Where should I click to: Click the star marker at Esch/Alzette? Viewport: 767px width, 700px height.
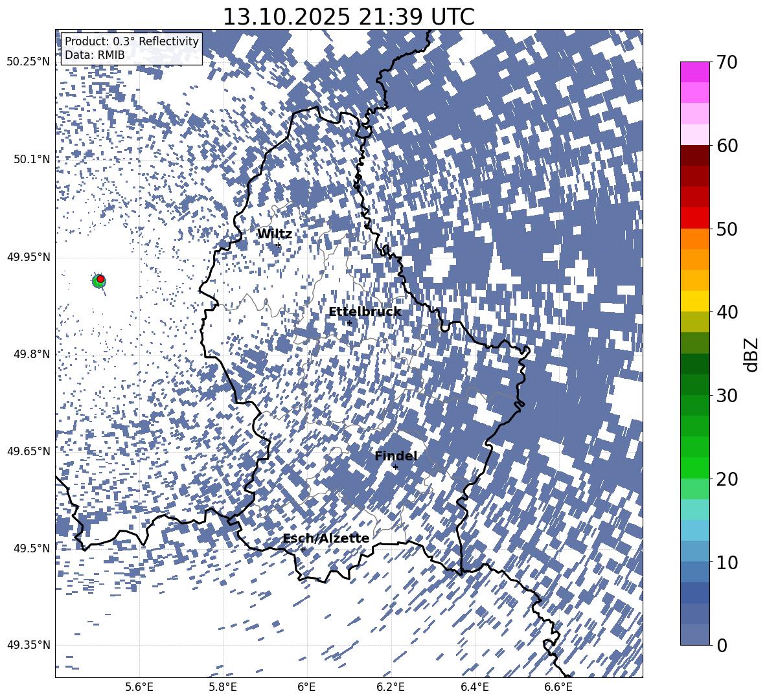(303, 549)
